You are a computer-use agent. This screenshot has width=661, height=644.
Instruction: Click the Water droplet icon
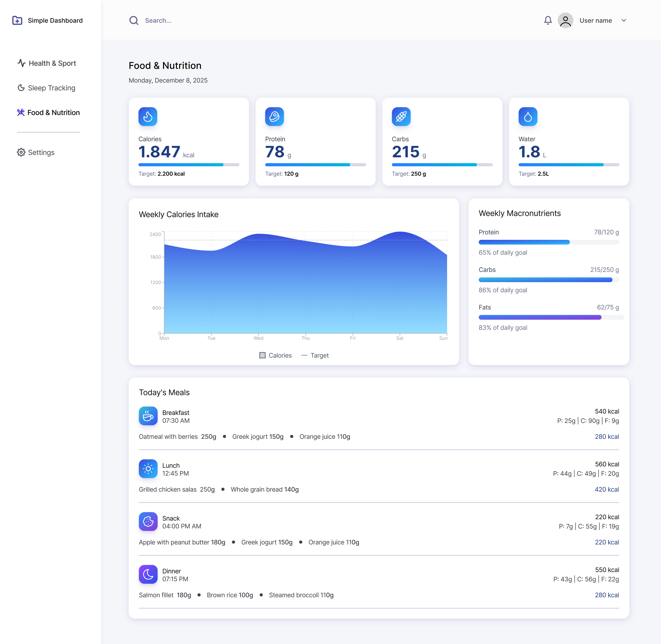point(528,117)
